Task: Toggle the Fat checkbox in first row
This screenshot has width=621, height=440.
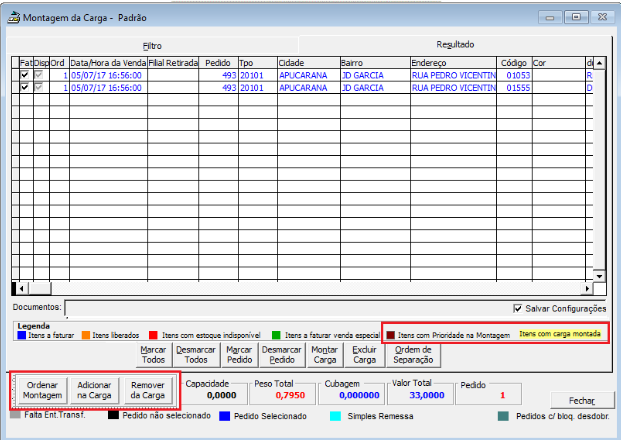Action: coord(25,75)
